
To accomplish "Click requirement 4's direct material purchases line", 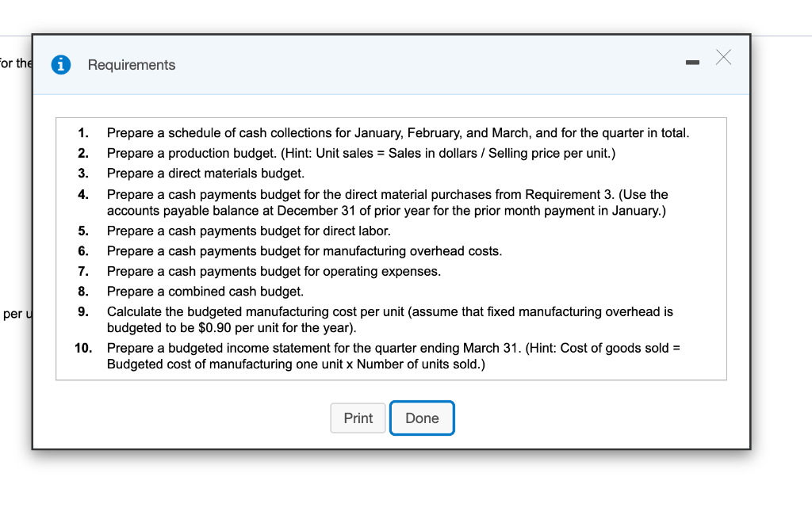I will (387, 194).
